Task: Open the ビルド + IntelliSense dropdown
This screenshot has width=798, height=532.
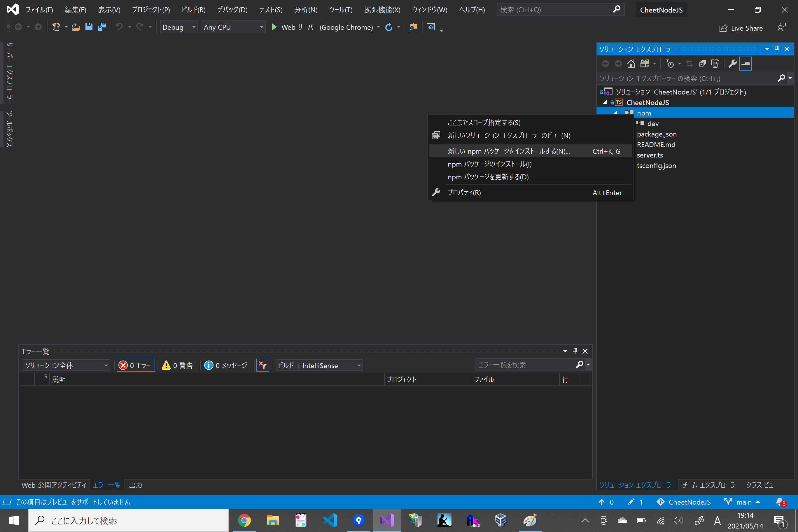Action: click(x=318, y=365)
